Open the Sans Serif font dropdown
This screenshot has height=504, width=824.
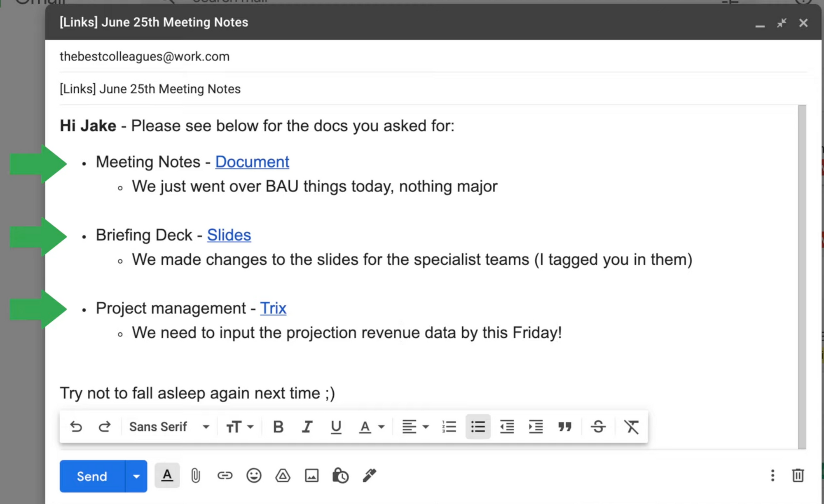tap(169, 427)
